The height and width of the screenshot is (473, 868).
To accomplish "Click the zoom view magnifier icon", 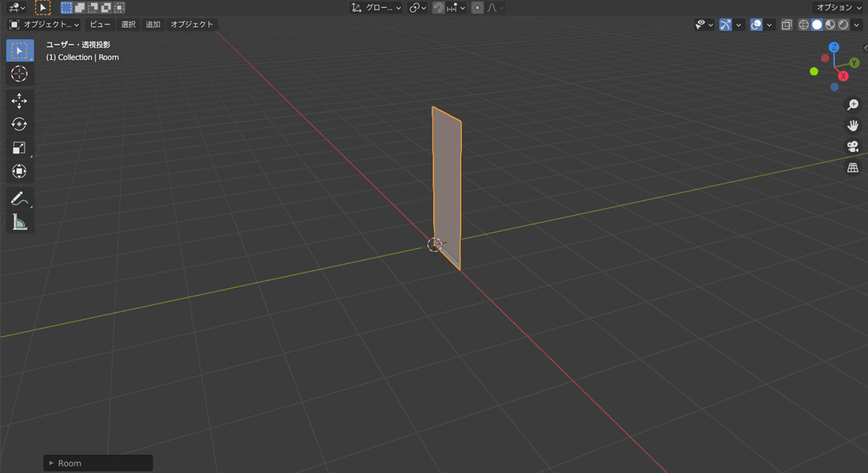I will pyautogui.click(x=853, y=104).
